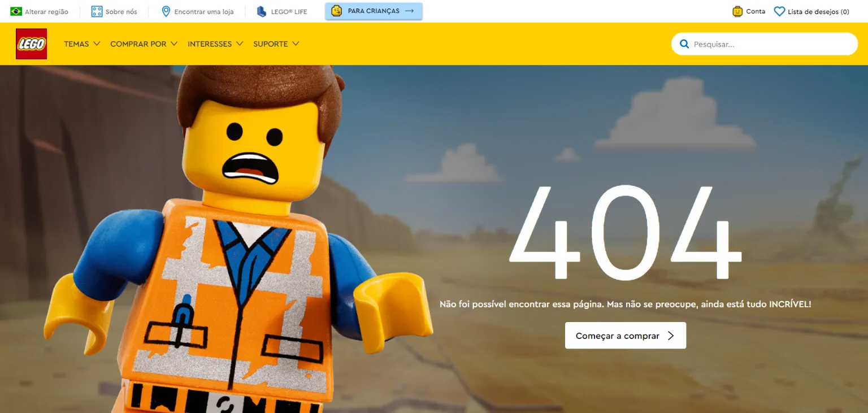Click the minifigure head icon in Para Crianças

336,11
